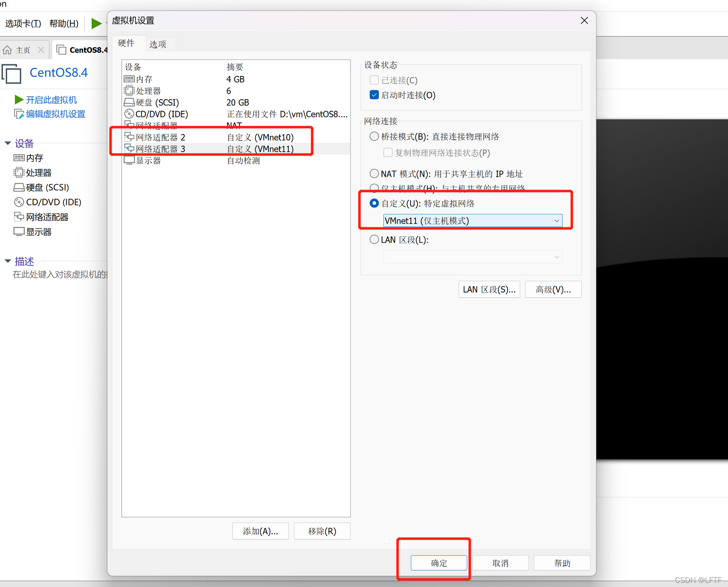
Task: Click the large VM icon beside the CentOS8.4 title
Action: [12, 74]
